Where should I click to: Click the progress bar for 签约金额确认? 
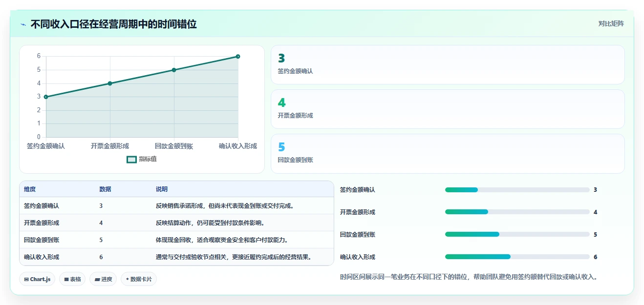[x=517, y=190]
